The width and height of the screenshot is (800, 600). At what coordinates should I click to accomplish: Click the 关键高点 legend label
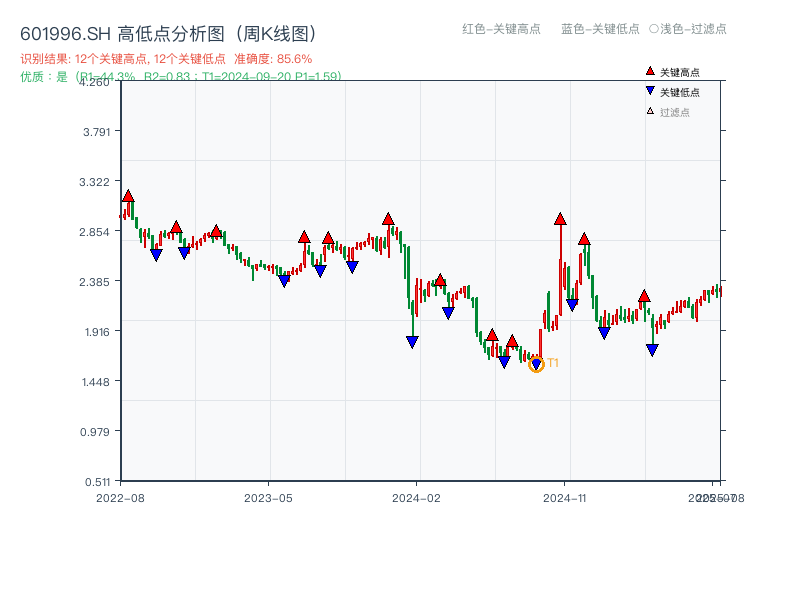point(680,72)
